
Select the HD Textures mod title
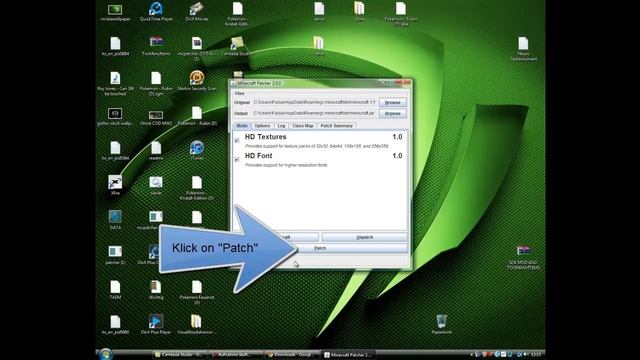(266, 137)
